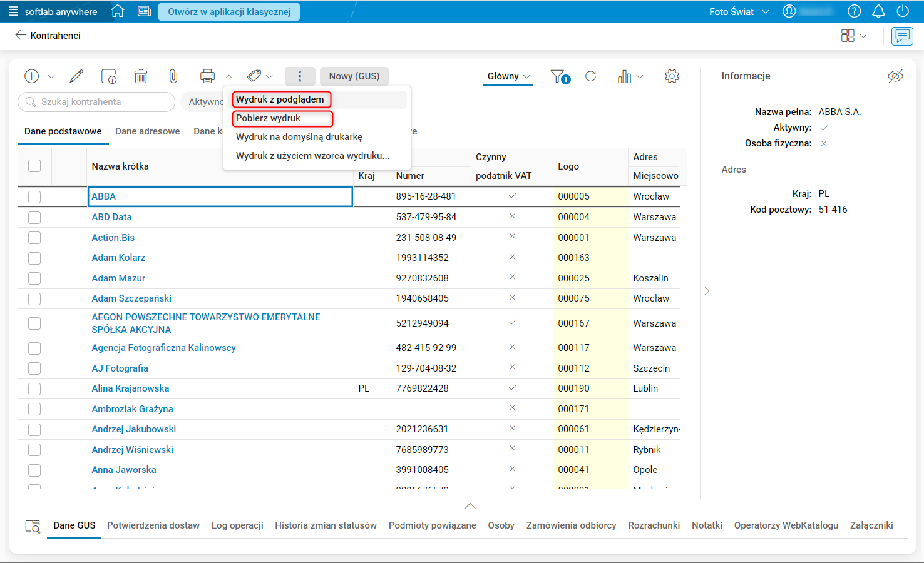Open the filter funnel icon
924x563 pixels.
(x=558, y=76)
